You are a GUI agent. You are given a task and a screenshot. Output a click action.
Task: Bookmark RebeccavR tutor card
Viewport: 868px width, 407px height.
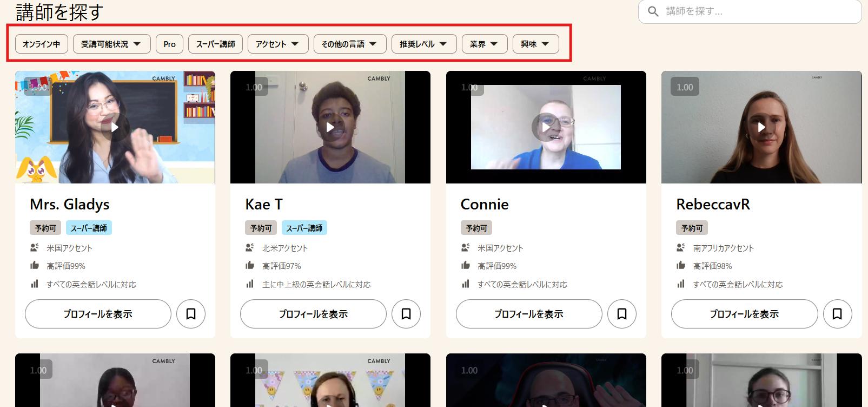click(x=837, y=314)
